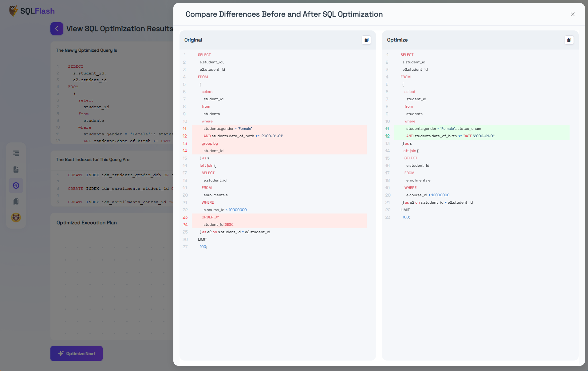The image size is (588, 371).
Task: Click '10000000' value in Original panel
Action: click(x=238, y=210)
